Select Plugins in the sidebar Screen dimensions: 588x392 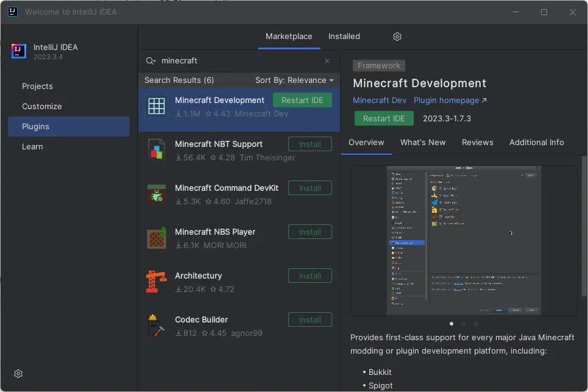tap(69, 126)
